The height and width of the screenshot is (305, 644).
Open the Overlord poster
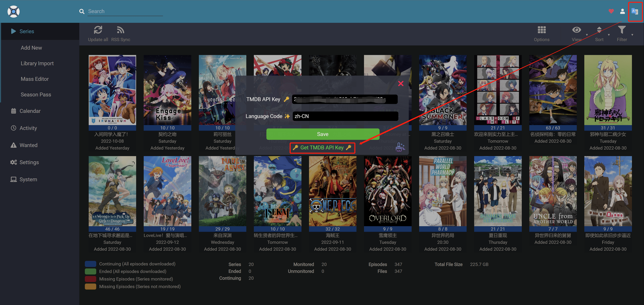click(388, 191)
